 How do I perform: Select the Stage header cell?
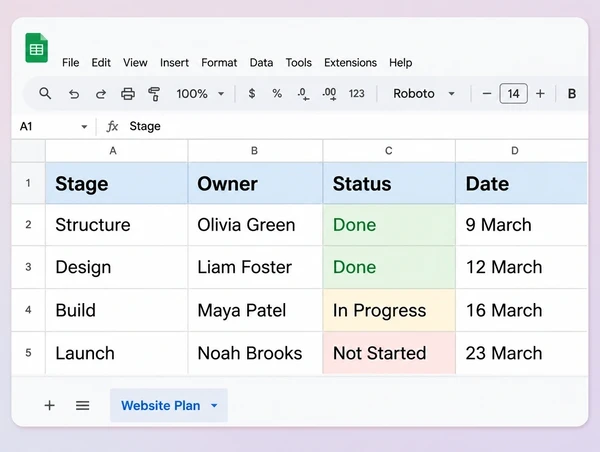coord(117,183)
